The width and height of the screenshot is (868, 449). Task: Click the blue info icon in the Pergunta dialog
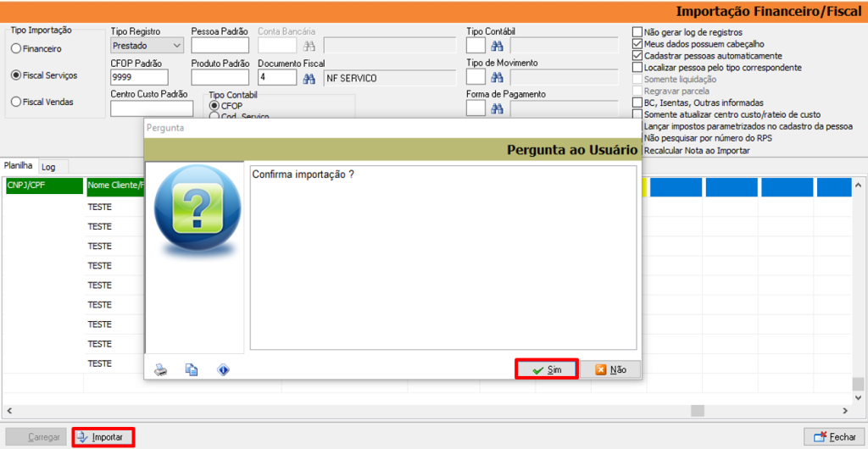click(x=223, y=370)
